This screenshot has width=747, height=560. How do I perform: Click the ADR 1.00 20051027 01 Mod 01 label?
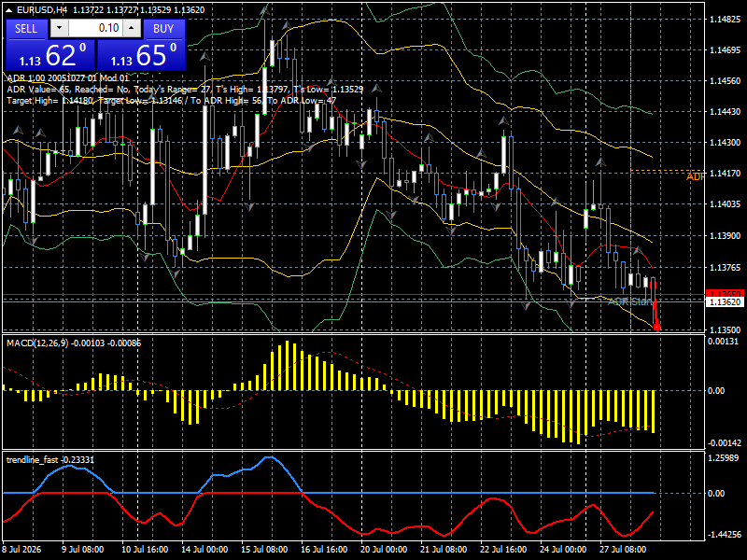click(68, 78)
